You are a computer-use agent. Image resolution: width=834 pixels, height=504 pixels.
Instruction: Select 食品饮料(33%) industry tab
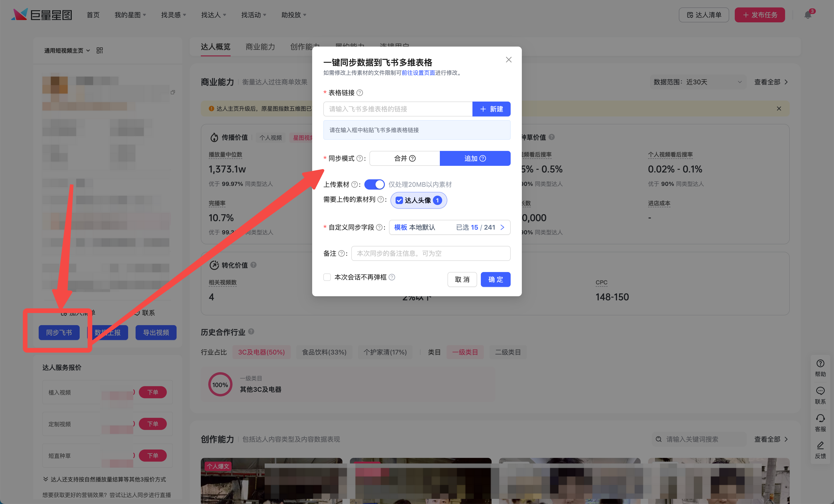click(x=324, y=352)
